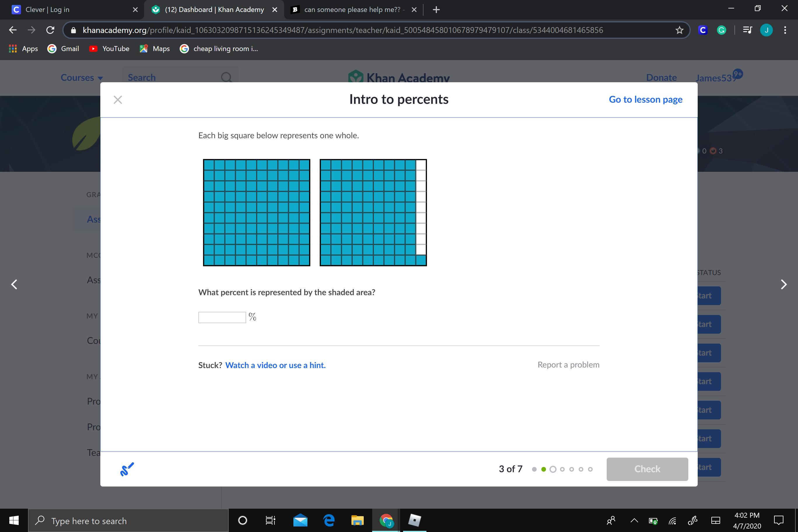Open Chrome's three-dot menu
The image size is (798, 532).
785,30
